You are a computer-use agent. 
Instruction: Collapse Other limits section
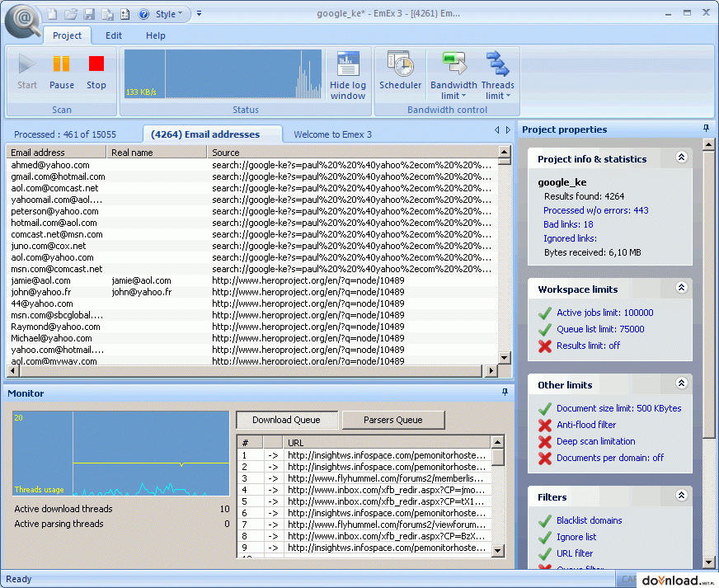pos(681,383)
